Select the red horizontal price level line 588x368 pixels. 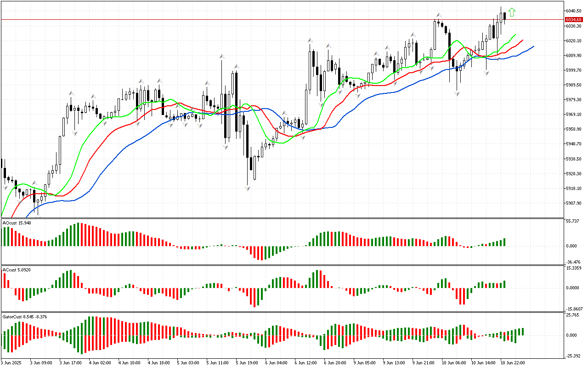[x=276, y=20]
